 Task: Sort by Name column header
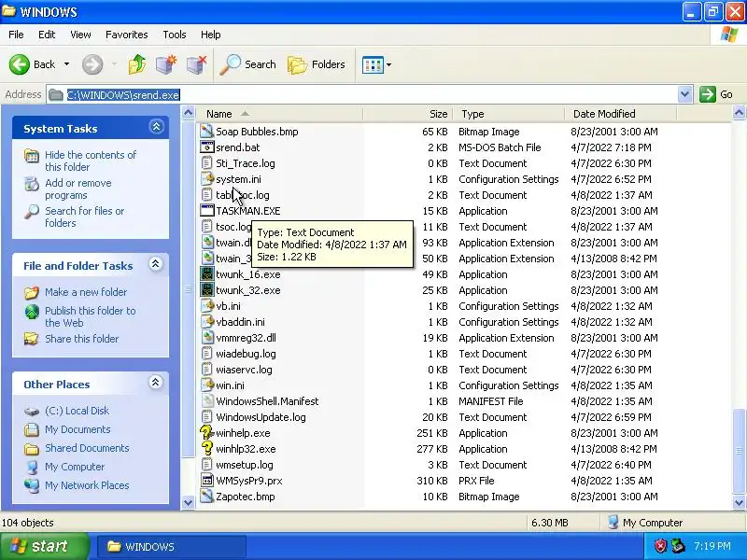pyautogui.click(x=279, y=114)
